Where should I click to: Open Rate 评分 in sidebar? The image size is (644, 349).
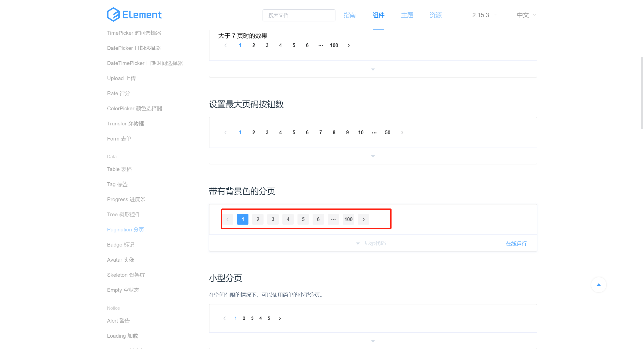pos(118,93)
